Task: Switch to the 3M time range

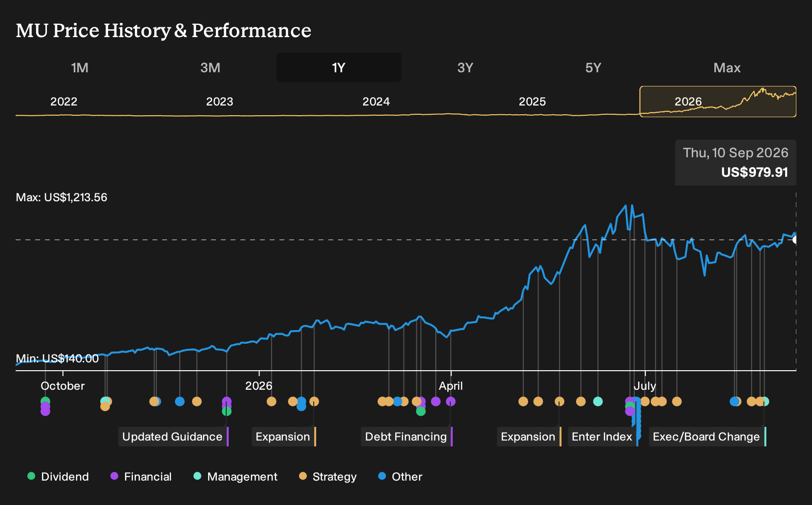Action: 210,67
